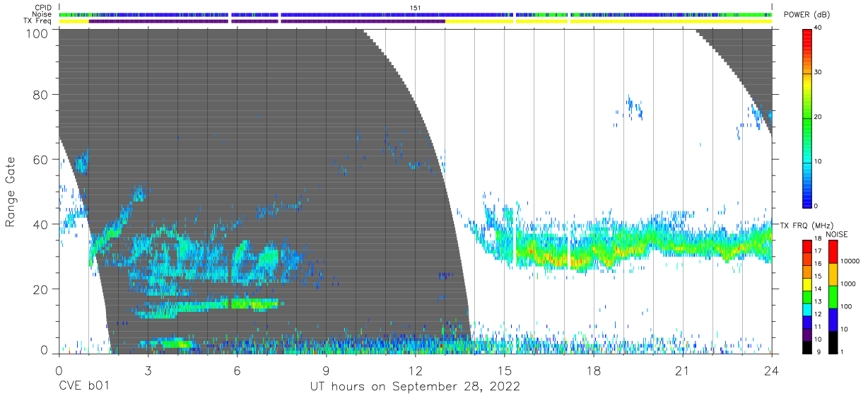The image size is (868, 401).
Task: Select the black 9–10 MHz TX FRQ segment
Action: coord(807,346)
